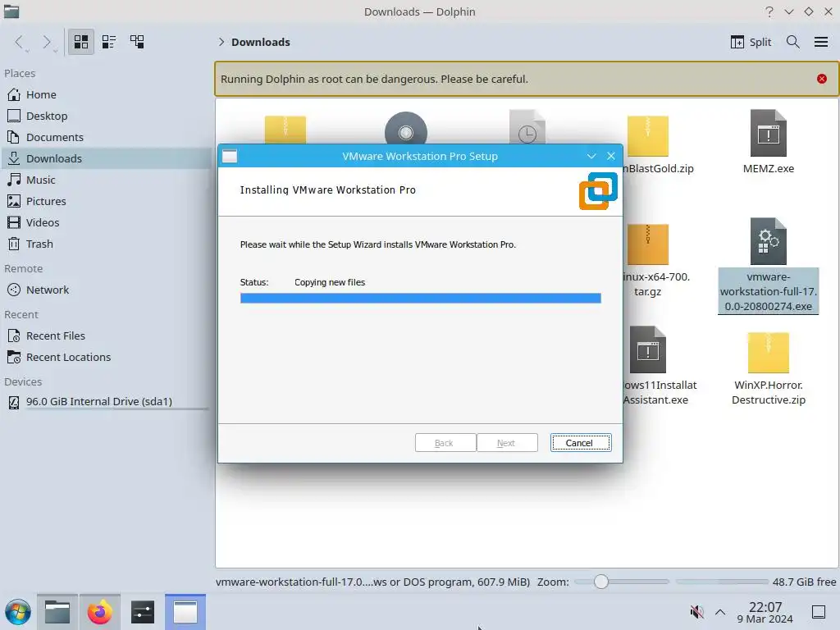840x630 pixels.
Task: Click the disabled Next button in setup
Action: pyautogui.click(x=507, y=443)
